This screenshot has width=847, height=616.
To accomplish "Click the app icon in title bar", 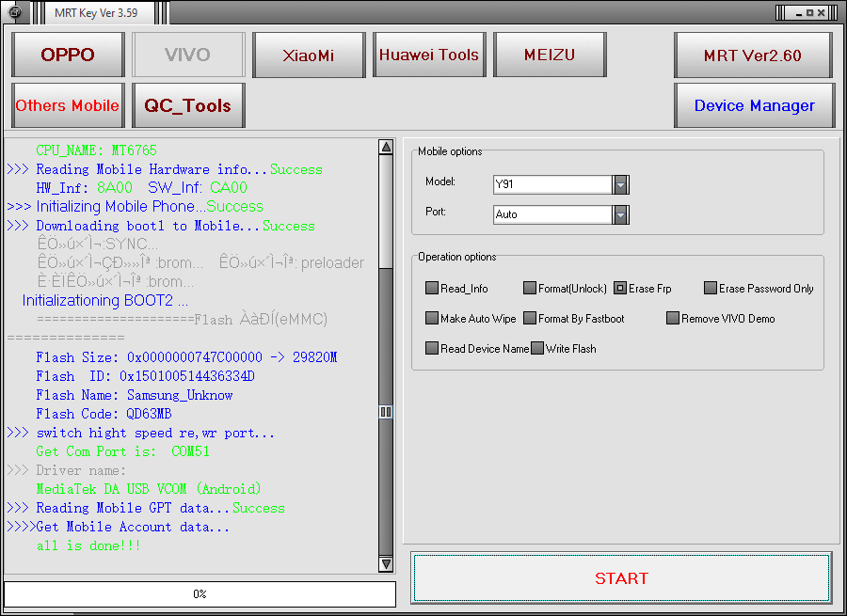I will tap(14, 12).
